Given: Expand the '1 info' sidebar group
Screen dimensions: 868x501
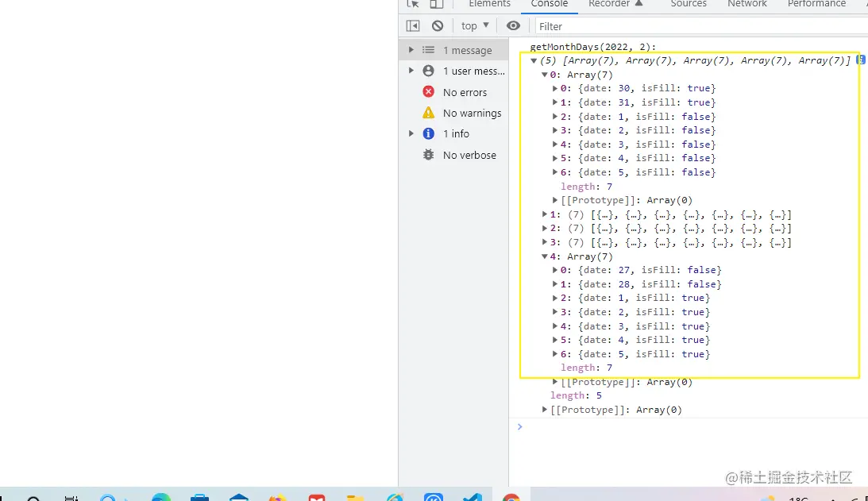Looking at the screenshot, I should coord(411,133).
